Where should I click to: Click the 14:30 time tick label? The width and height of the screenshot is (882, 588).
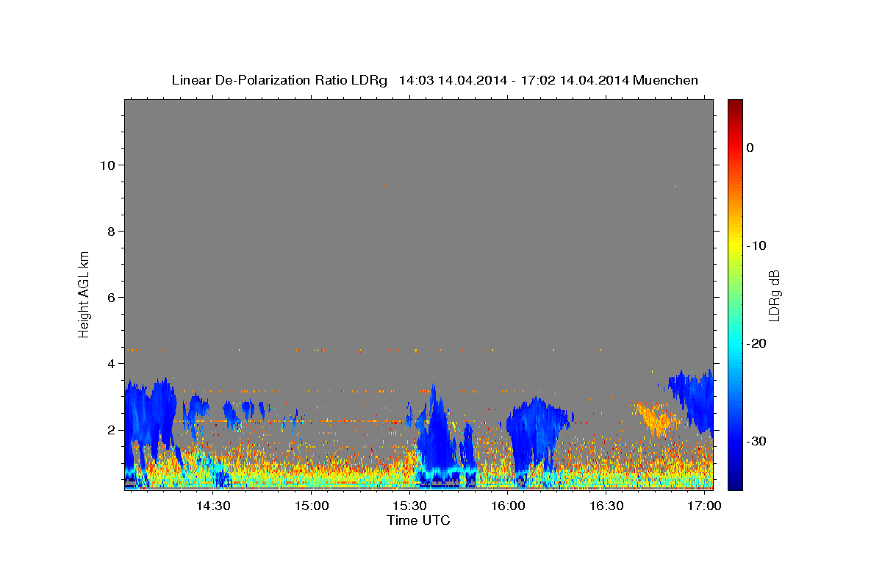point(213,506)
